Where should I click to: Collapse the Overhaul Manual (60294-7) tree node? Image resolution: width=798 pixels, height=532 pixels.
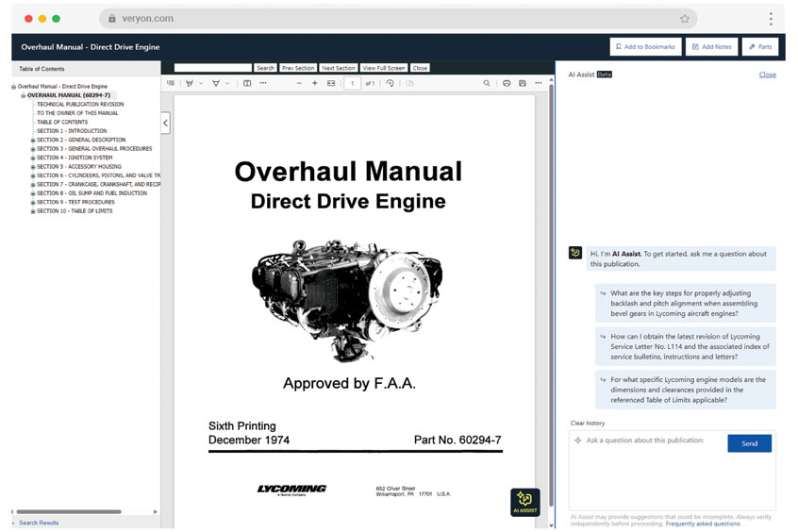pyautogui.click(x=24, y=95)
